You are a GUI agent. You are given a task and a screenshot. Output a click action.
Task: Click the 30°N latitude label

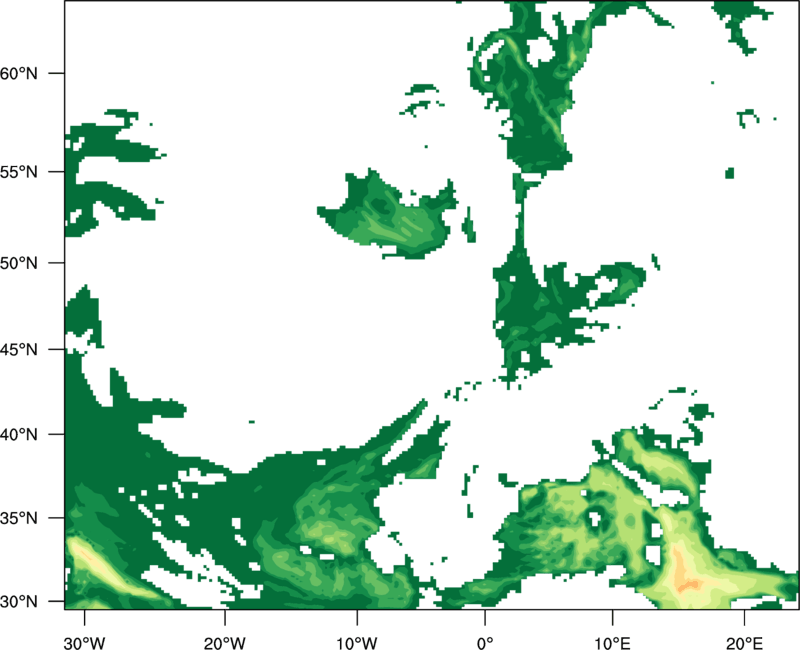19,602
